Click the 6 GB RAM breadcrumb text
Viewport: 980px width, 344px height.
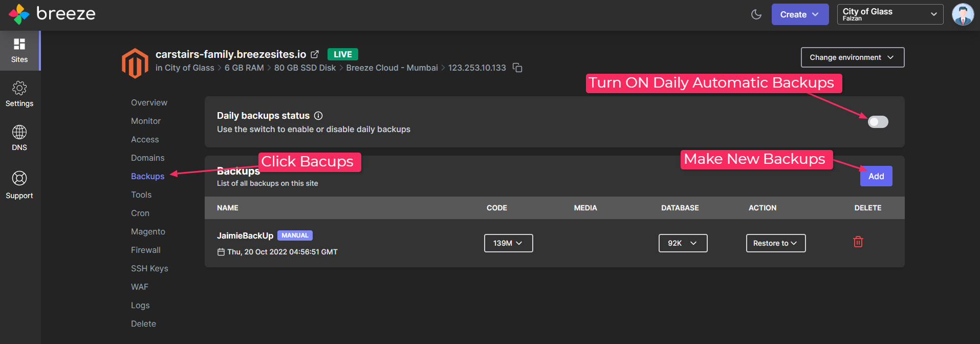244,68
